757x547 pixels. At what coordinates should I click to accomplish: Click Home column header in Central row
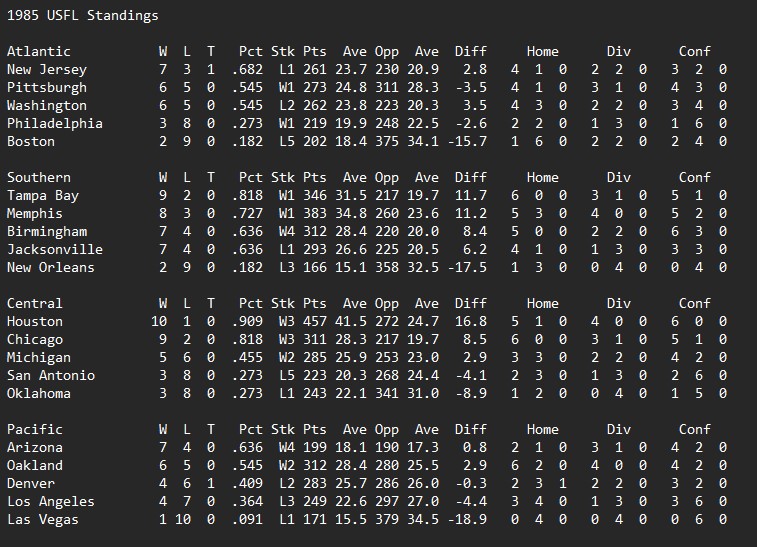pos(542,303)
